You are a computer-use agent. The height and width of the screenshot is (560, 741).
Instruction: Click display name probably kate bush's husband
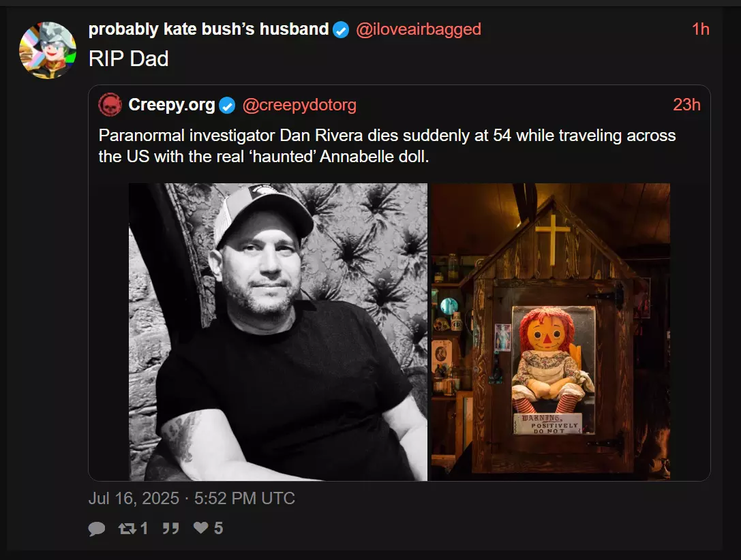coord(209,29)
